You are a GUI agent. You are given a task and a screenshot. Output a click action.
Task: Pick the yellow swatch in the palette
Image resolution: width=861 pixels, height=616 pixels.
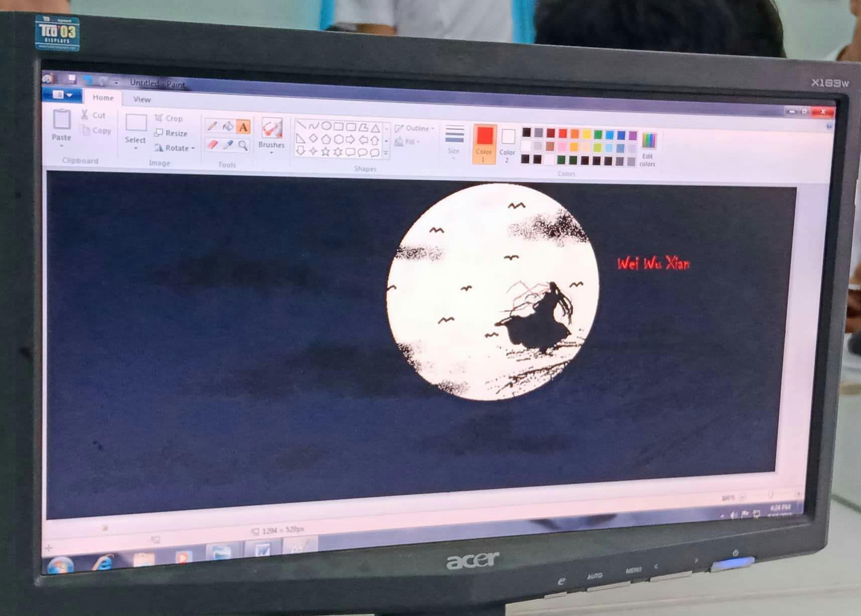(586, 134)
